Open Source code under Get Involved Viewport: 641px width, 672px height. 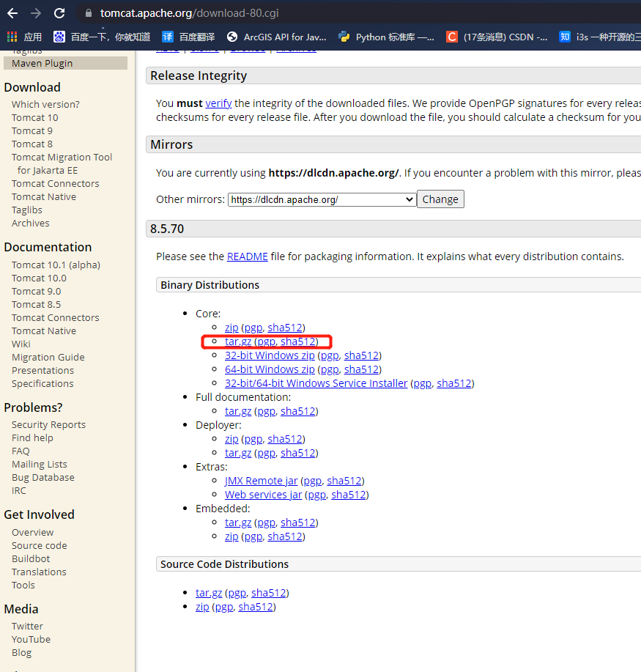coord(40,545)
